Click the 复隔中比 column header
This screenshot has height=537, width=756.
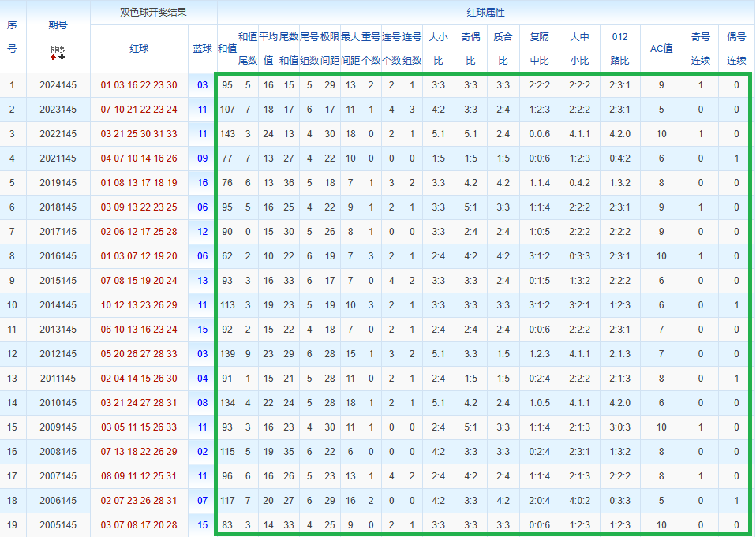pyautogui.click(x=539, y=49)
